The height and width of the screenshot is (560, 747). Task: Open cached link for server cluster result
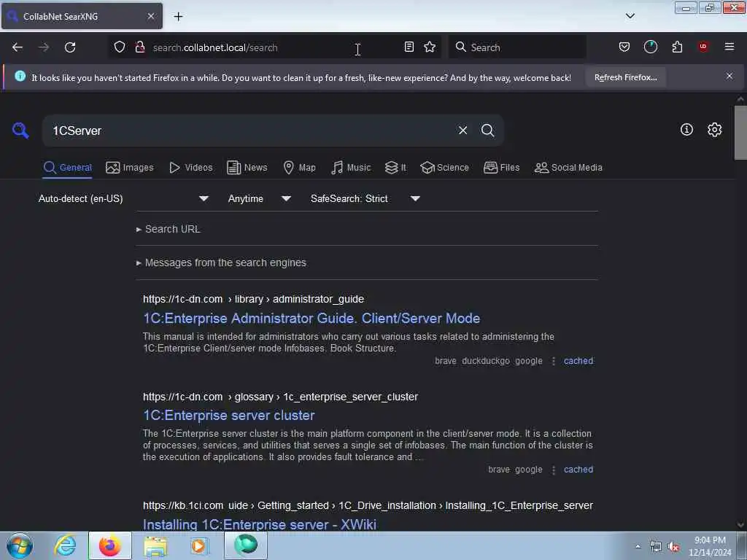point(578,470)
